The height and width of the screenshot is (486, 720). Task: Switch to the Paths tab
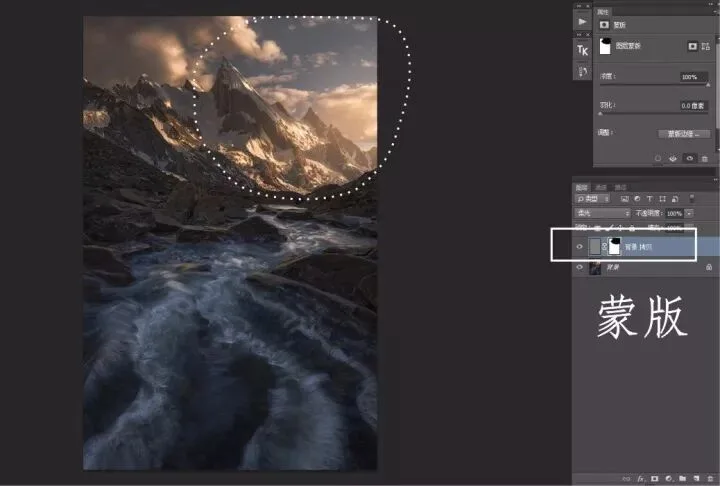pyautogui.click(x=620, y=187)
